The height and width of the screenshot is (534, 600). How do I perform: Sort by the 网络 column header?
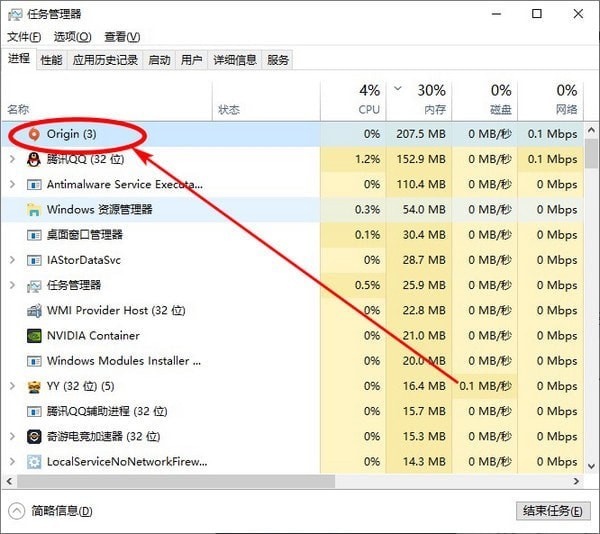[x=551, y=101]
